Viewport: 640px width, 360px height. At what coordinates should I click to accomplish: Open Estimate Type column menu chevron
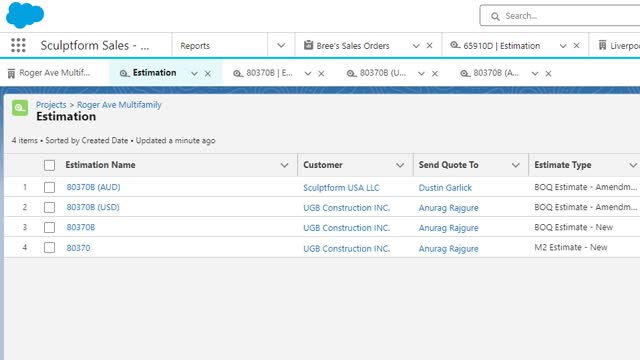pyautogui.click(x=633, y=165)
